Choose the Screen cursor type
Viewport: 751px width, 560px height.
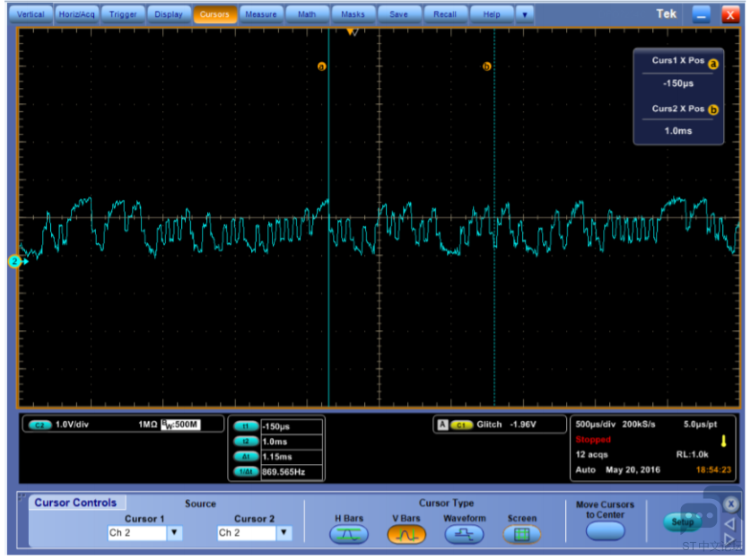tap(521, 535)
